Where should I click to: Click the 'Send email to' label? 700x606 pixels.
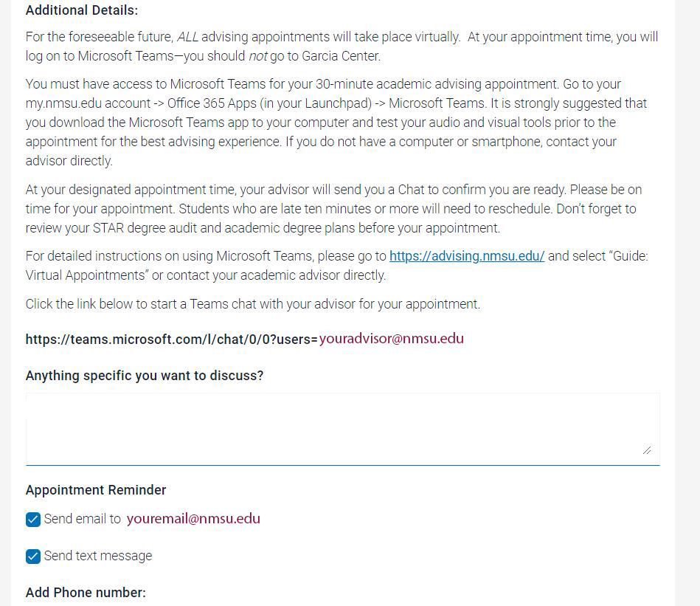pyautogui.click(x=82, y=519)
